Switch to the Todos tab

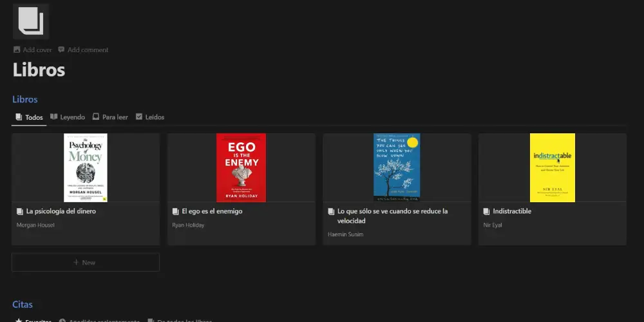[29, 117]
